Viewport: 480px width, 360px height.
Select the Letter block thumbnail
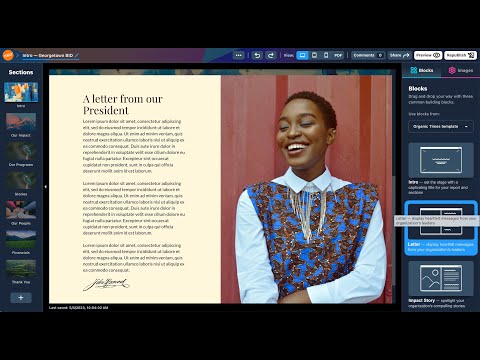[441, 222]
